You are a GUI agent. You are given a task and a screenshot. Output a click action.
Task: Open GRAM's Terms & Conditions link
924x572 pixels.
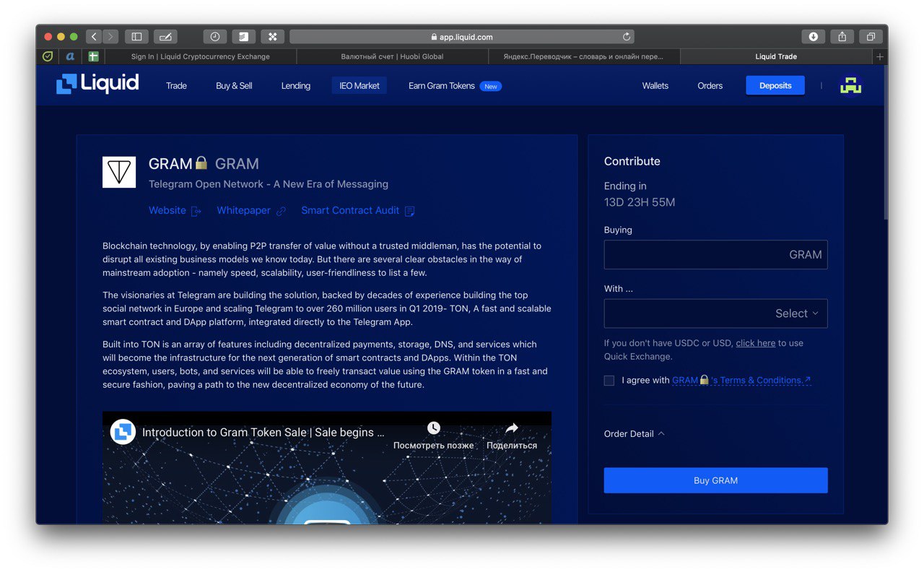741,380
